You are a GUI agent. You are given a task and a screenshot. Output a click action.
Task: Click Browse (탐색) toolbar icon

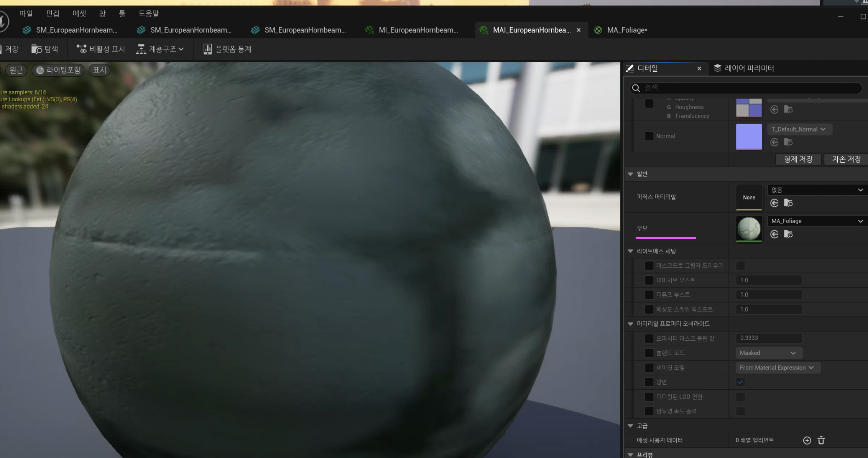pyautogui.click(x=37, y=49)
